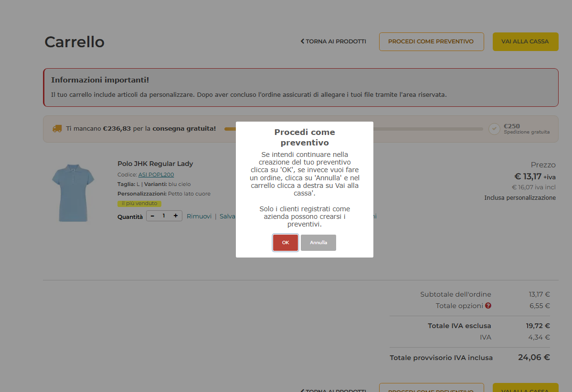This screenshot has width=572, height=392.
Task: Click Annulla in the preventivo dialog
Action: click(x=318, y=243)
